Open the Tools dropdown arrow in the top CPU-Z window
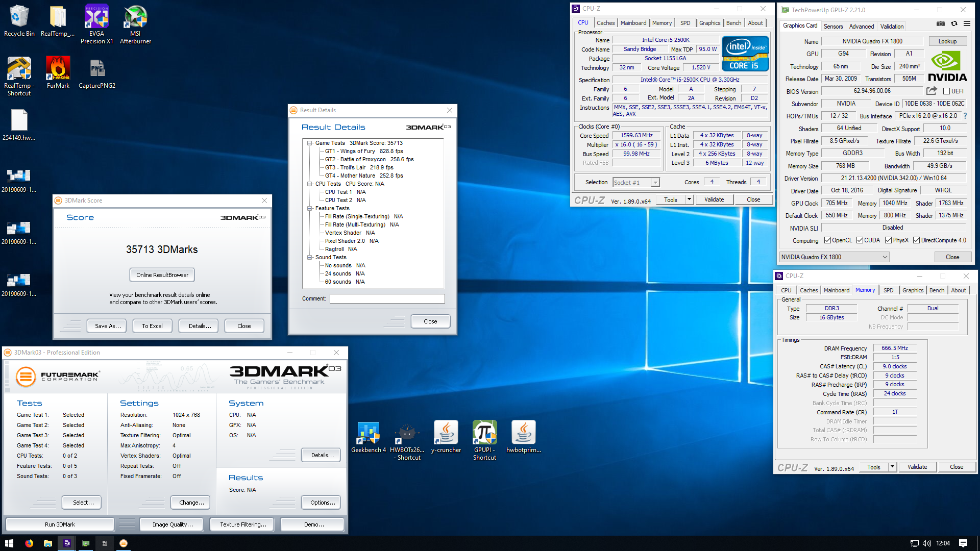 [689, 199]
